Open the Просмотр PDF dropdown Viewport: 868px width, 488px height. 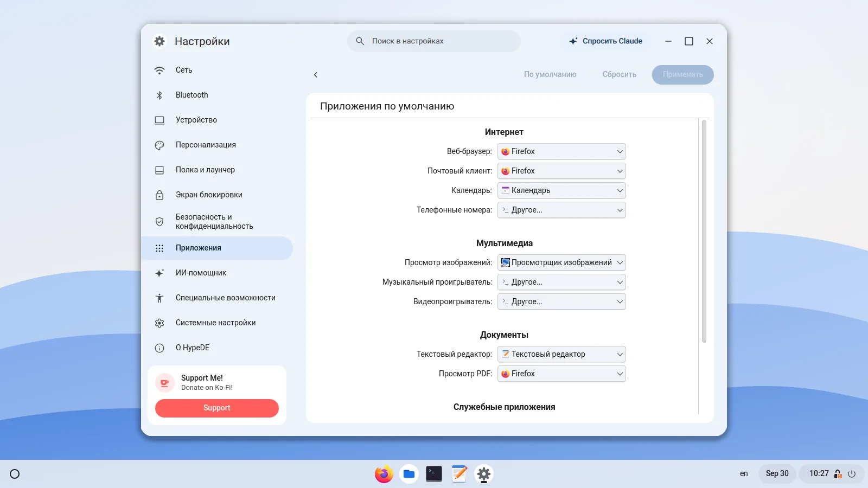561,374
